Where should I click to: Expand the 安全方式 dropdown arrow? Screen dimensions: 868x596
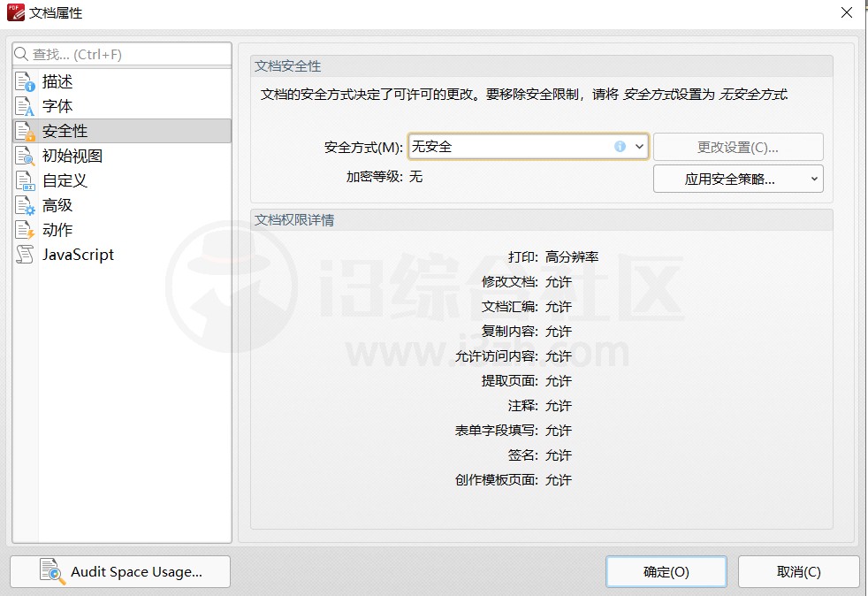click(x=639, y=147)
